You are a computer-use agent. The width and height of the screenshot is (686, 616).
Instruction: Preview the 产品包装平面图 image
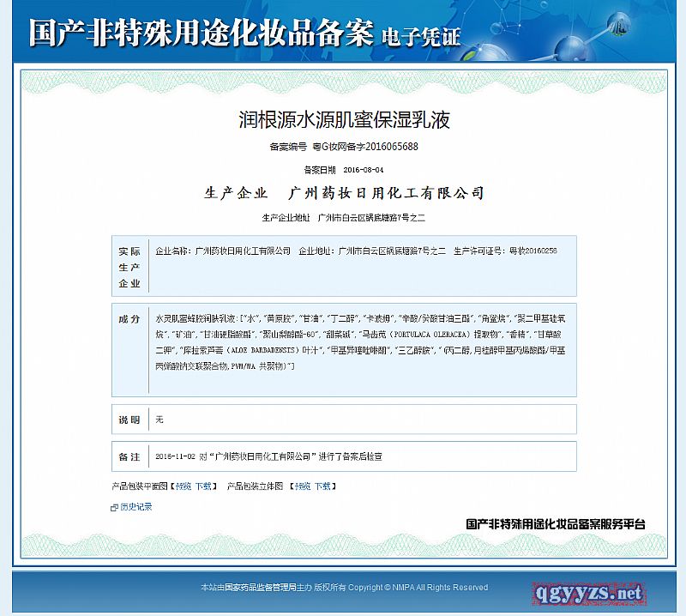coord(184,486)
